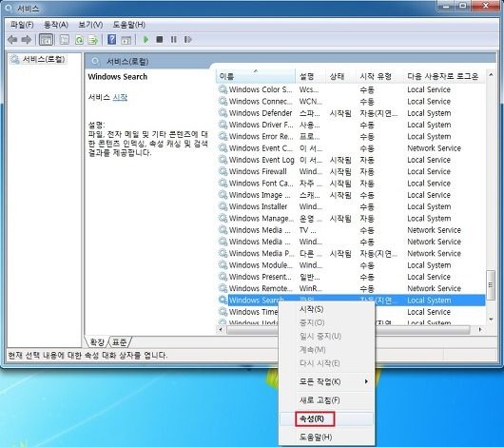Switch to the 표준 tab
Screen dimensions: 504x447
click(120, 342)
